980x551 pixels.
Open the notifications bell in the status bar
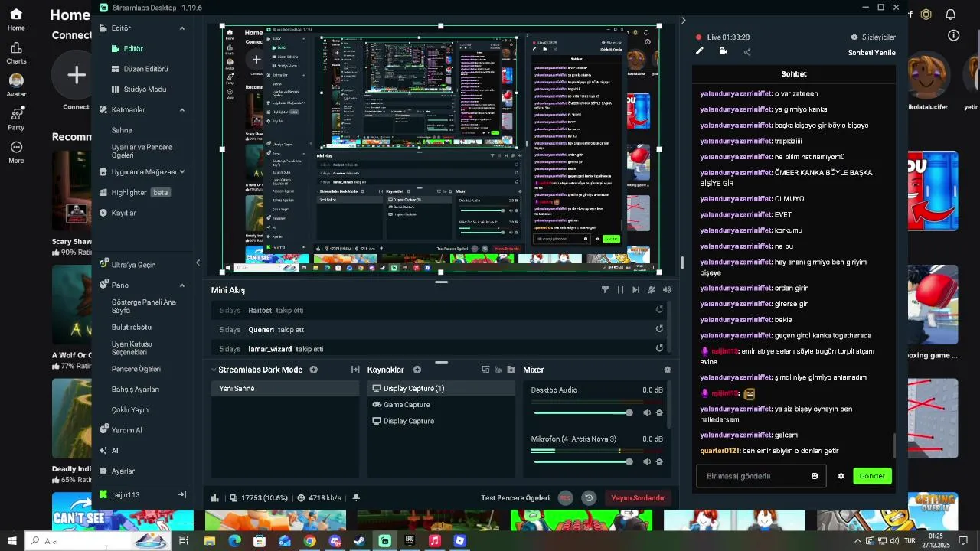click(x=356, y=497)
